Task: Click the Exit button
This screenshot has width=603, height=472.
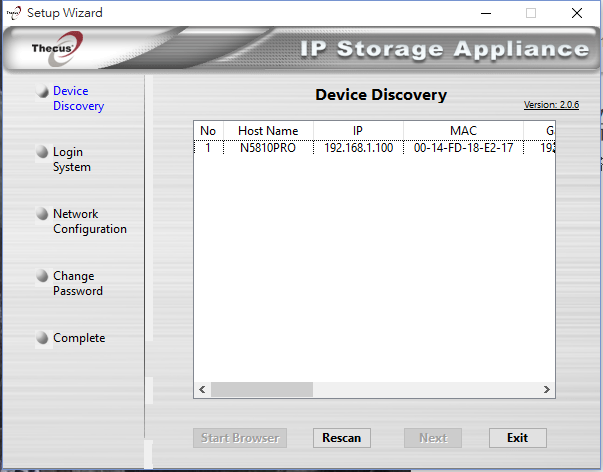Action: [x=518, y=438]
